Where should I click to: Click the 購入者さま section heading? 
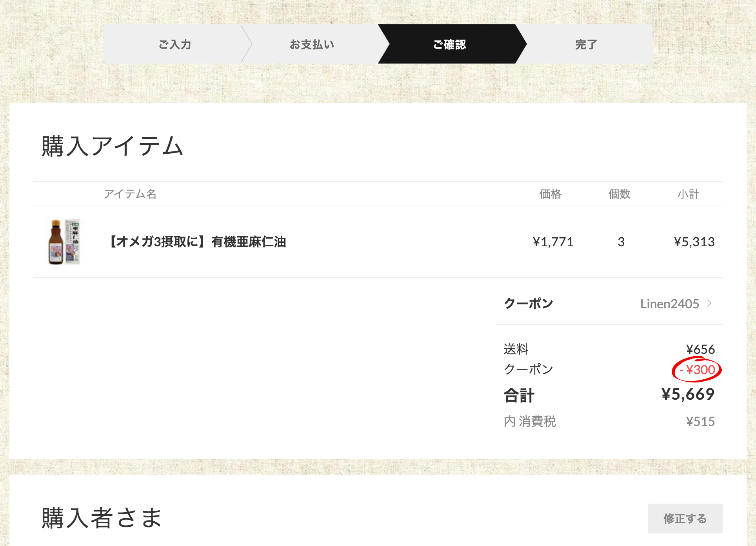click(102, 518)
